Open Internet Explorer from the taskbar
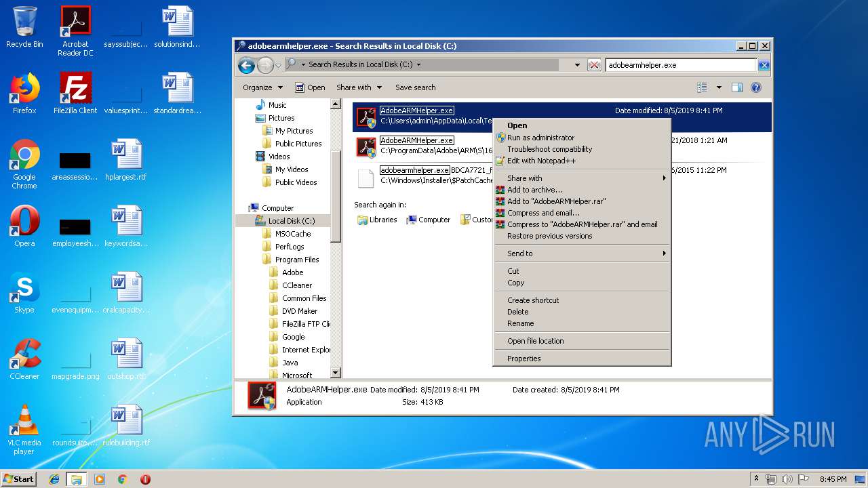This screenshot has width=868, height=488. click(54, 479)
